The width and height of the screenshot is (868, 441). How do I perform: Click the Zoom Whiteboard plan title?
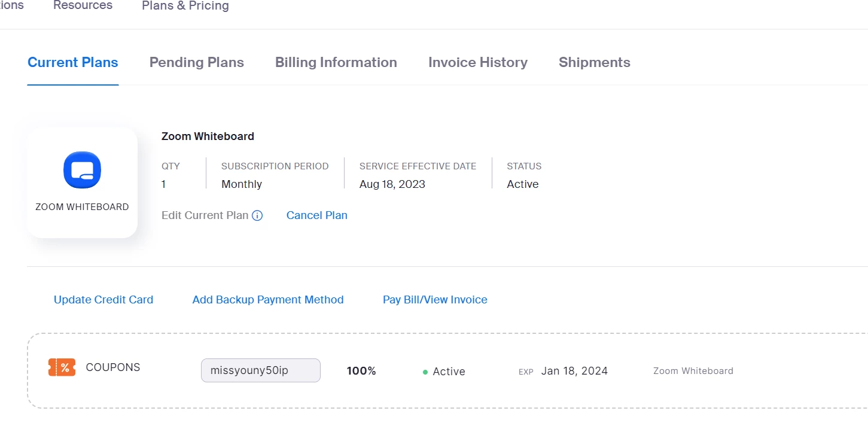pyautogui.click(x=208, y=136)
